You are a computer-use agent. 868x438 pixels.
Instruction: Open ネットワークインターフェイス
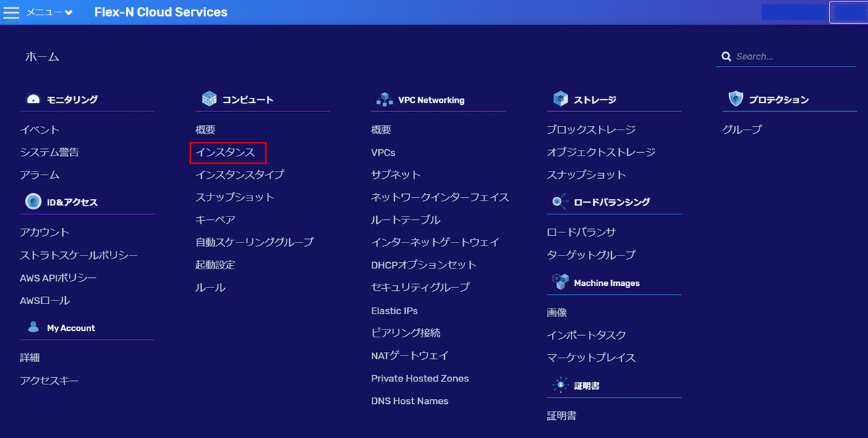[x=441, y=197]
